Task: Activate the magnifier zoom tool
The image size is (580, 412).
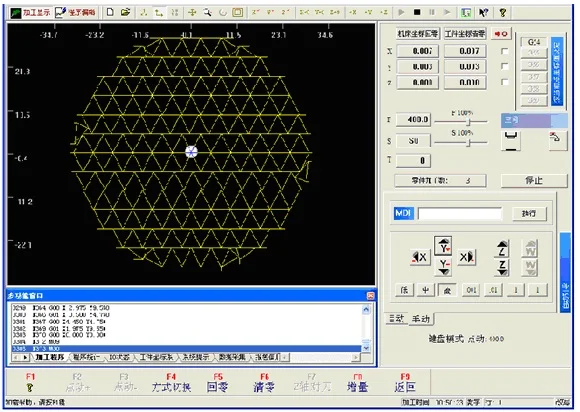Action: pos(208,13)
